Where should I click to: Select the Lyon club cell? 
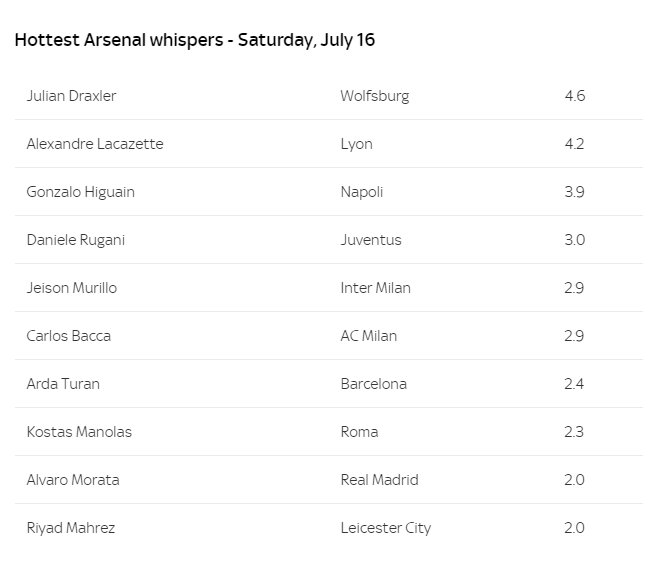356,144
